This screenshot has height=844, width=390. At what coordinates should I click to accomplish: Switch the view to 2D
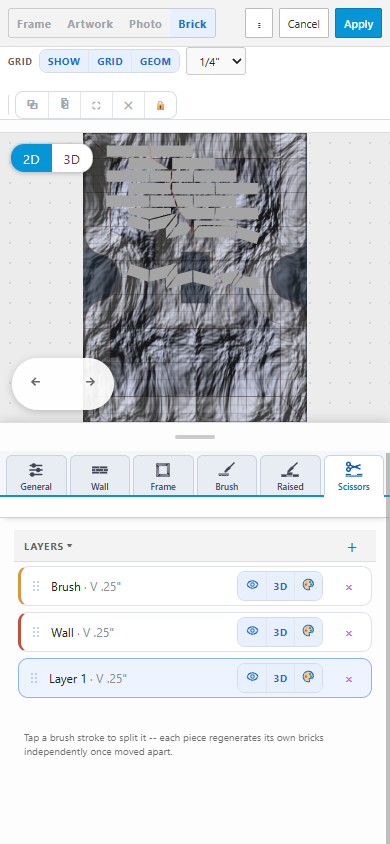(31, 159)
